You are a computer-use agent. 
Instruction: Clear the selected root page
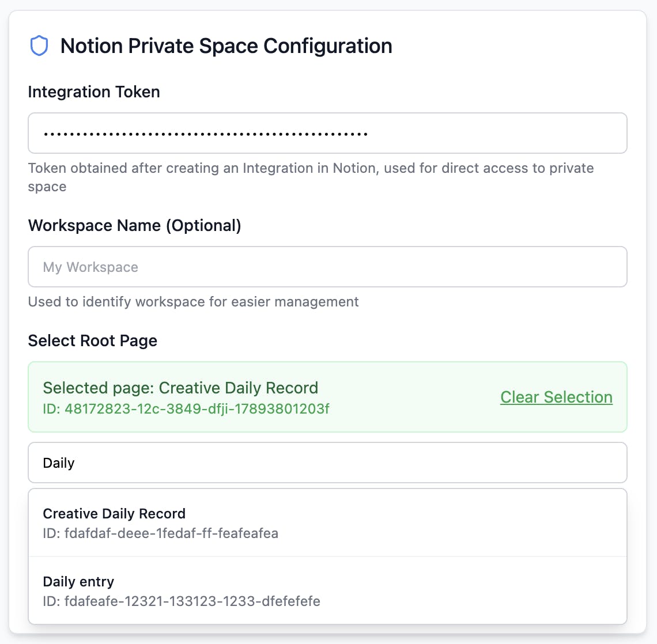pyautogui.click(x=556, y=397)
